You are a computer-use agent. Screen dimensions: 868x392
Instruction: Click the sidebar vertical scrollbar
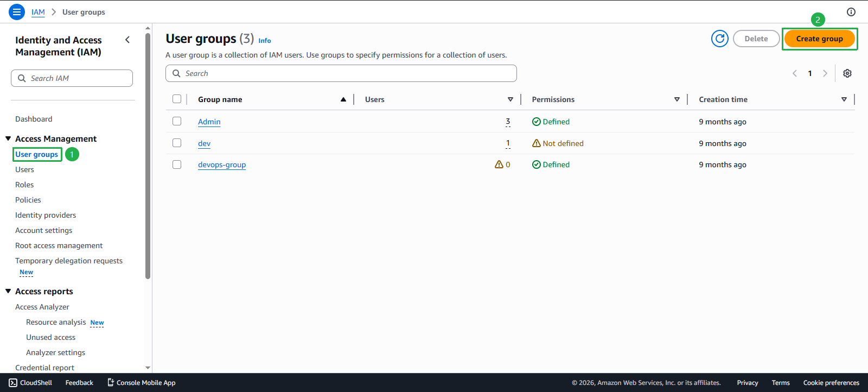(x=148, y=156)
